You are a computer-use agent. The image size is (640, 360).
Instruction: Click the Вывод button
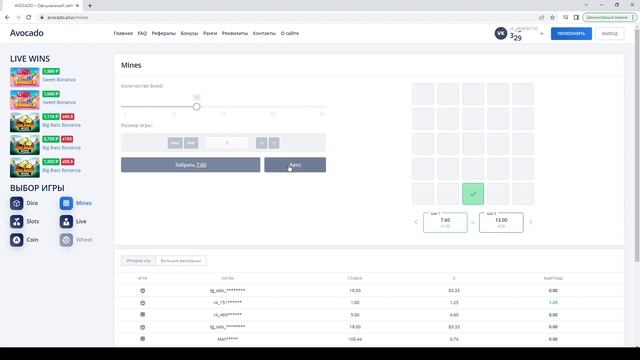(x=610, y=33)
